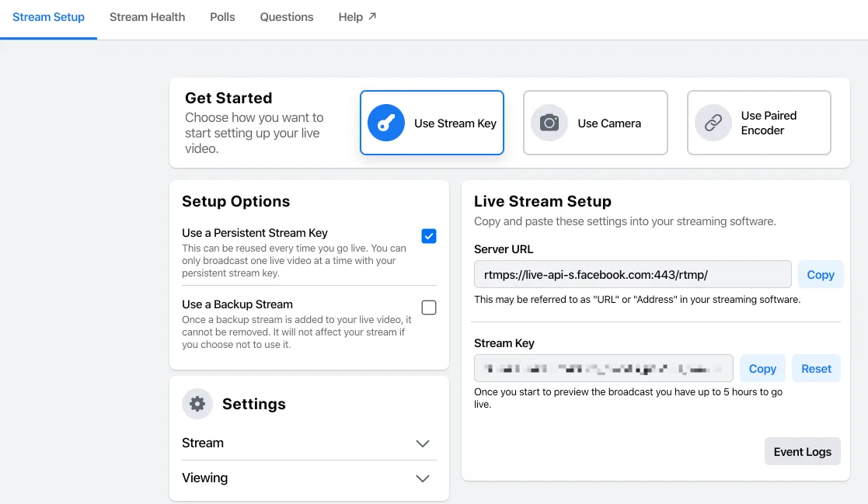868x504 pixels.
Task: Open Event Logs
Action: click(x=802, y=451)
